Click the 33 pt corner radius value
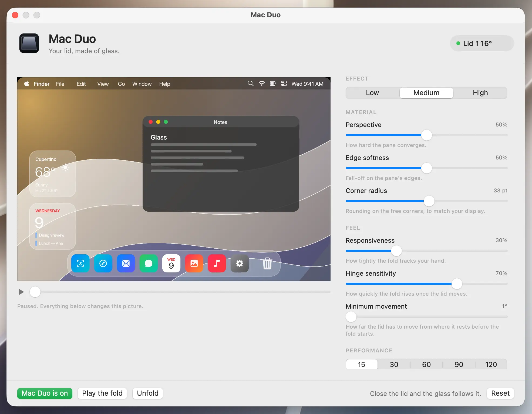 pos(500,191)
